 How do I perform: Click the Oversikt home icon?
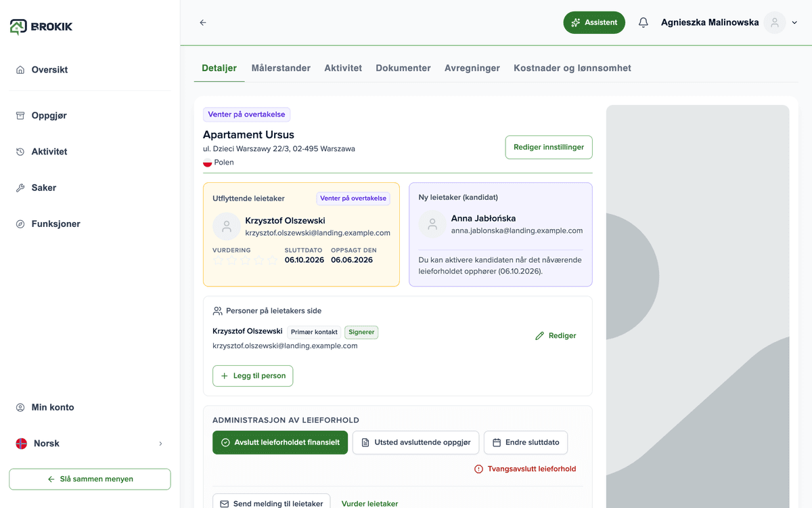20,70
